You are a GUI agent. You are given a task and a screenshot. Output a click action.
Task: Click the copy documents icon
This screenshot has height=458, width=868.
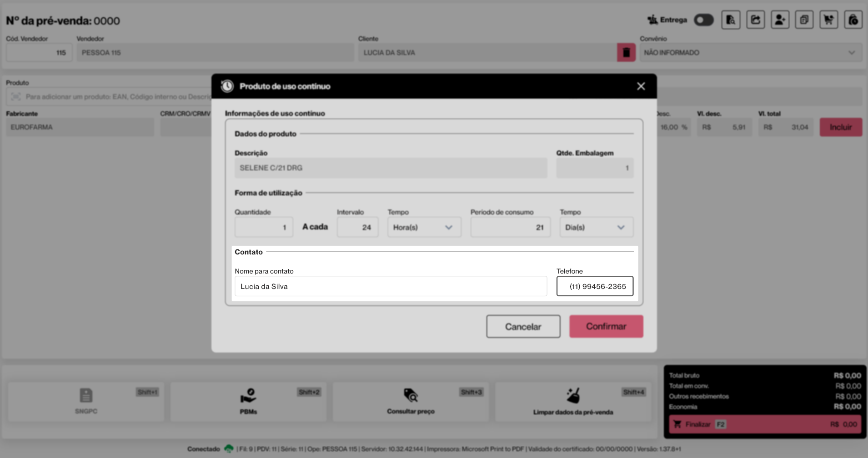click(804, 20)
